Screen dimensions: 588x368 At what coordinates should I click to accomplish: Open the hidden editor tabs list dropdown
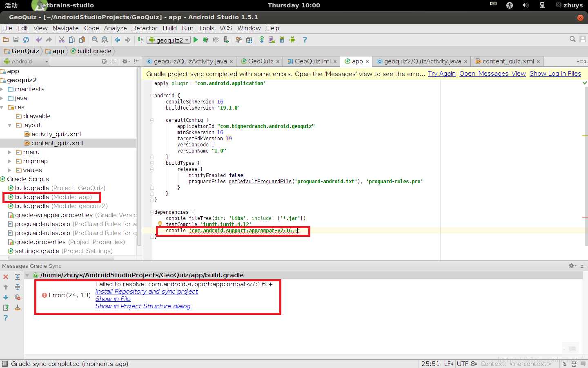(x=581, y=62)
